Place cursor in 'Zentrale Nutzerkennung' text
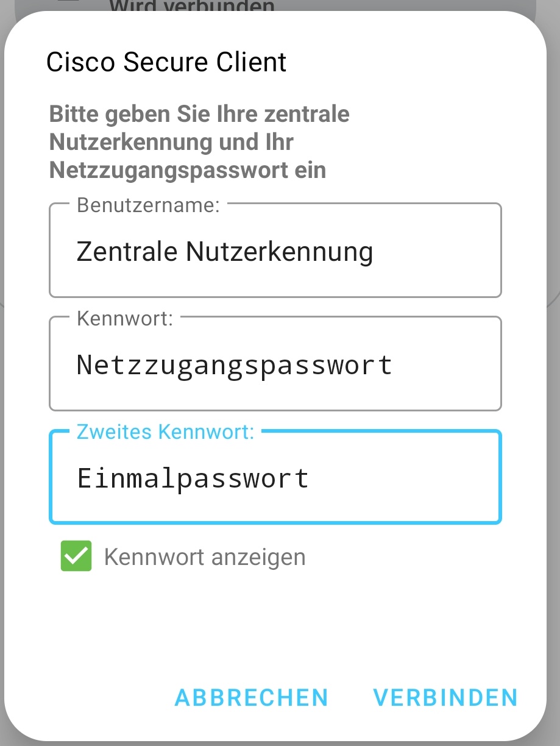 224,251
